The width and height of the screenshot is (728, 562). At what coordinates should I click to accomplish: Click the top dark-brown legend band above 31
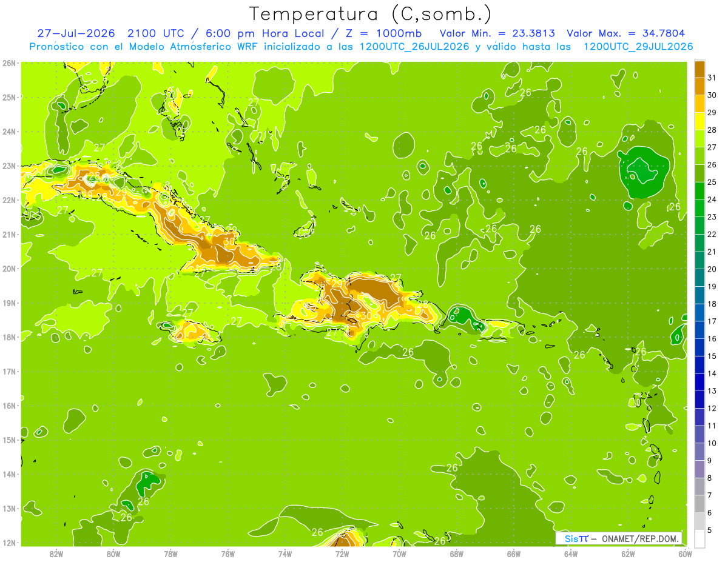coord(699,69)
